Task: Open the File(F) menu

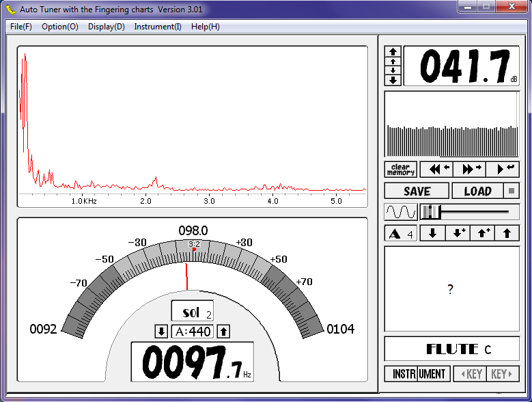Action: (21, 27)
